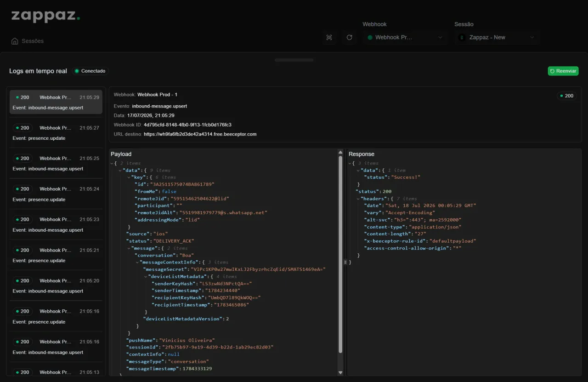Screen dimensions: 588x382
Task: Select inbound-message log at 21:05:25
Action: (x=56, y=163)
